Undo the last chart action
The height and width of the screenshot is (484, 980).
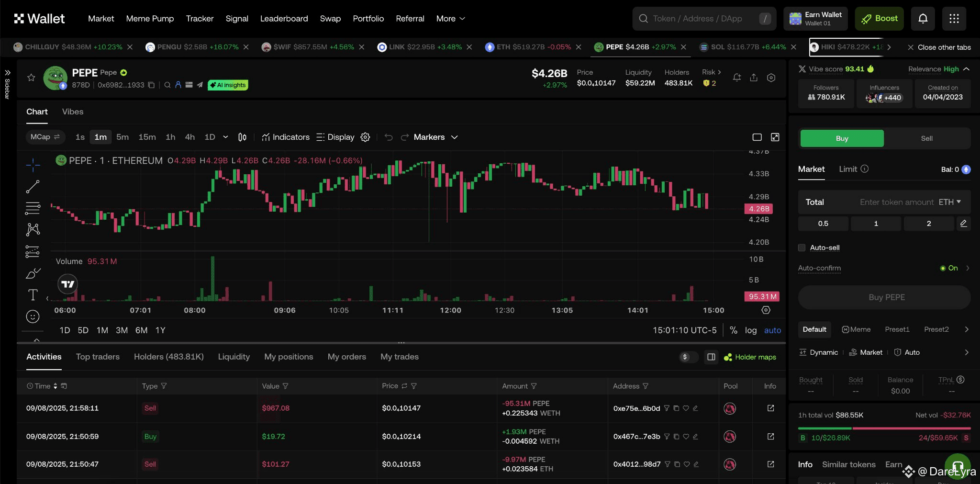point(389,137)
